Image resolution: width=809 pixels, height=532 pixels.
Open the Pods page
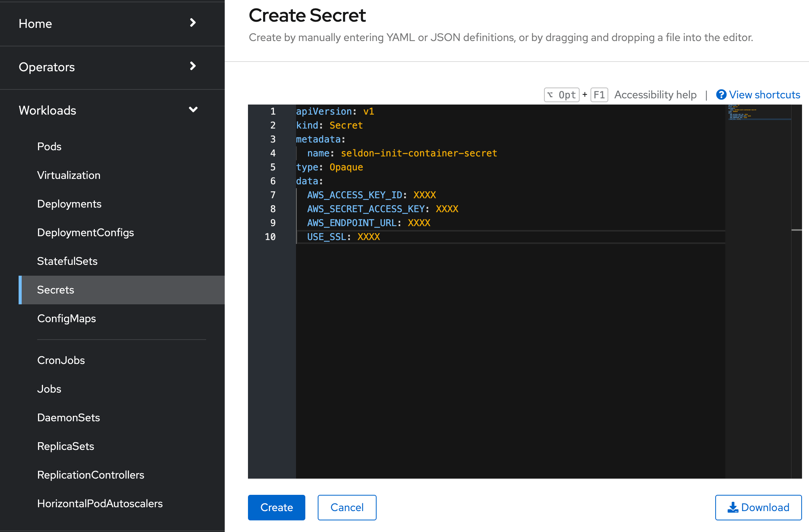[49, 146]
